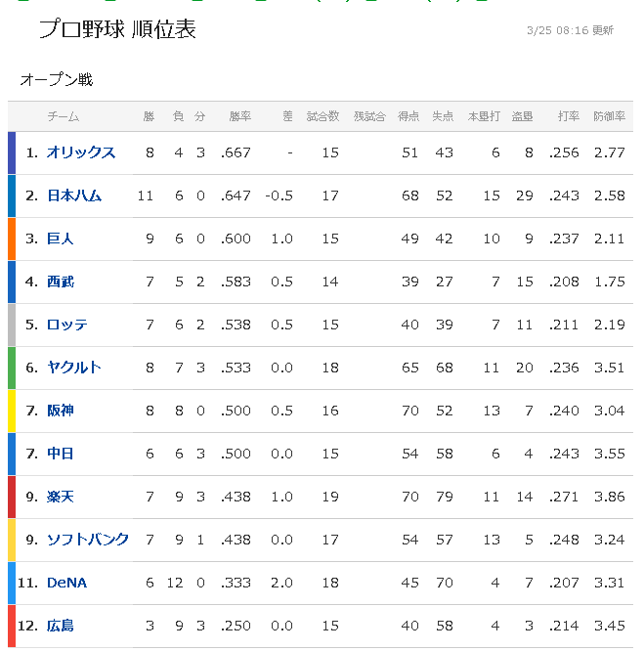This screenshot has width=644, height=651.
Task: Click the 打率 column header
Action: [x=569, y=116]
